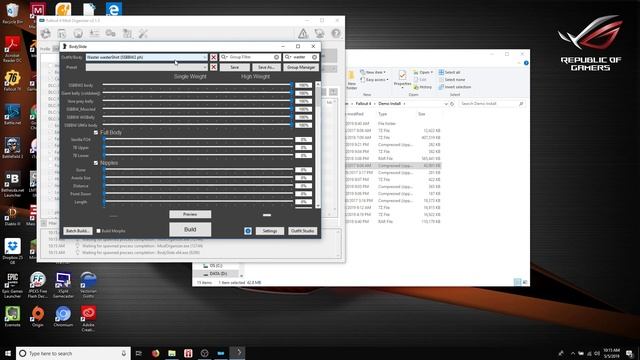The image size is (640, 360).
Task: Click the Size column header in Explorer
Action: pyautogui.click(x=422, y=114)
